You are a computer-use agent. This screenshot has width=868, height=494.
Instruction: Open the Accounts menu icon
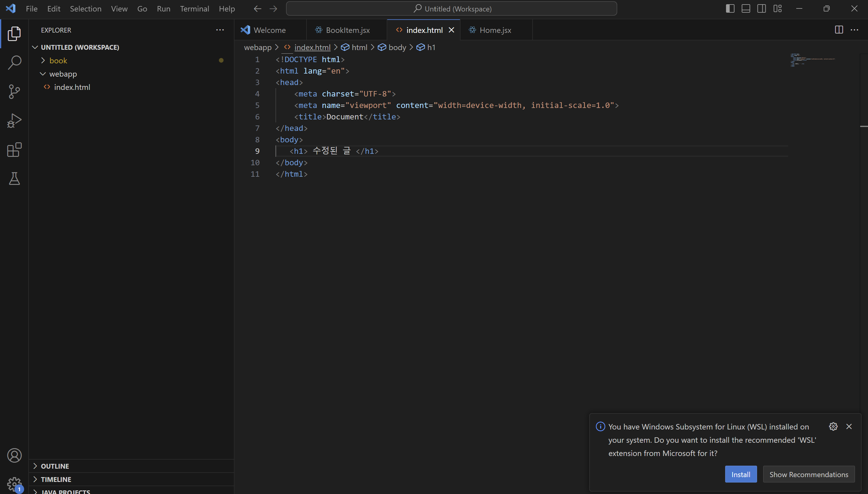tap(14, 455)
